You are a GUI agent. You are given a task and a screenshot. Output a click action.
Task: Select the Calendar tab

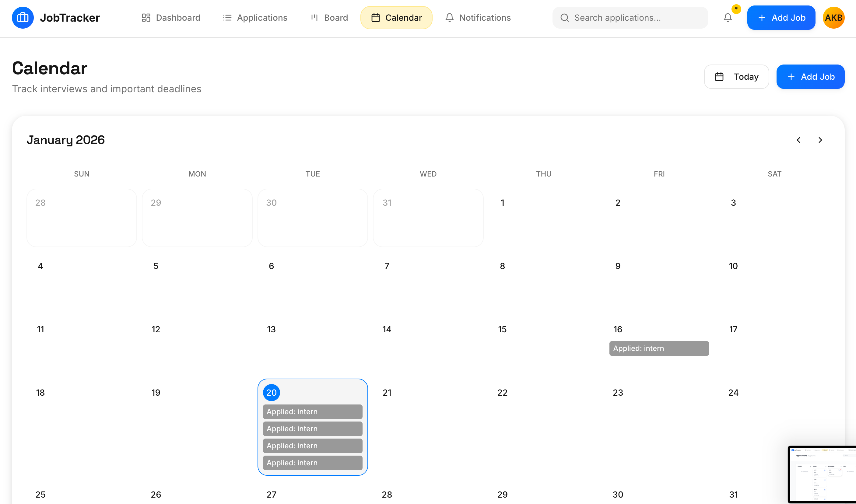coord(396,18)
